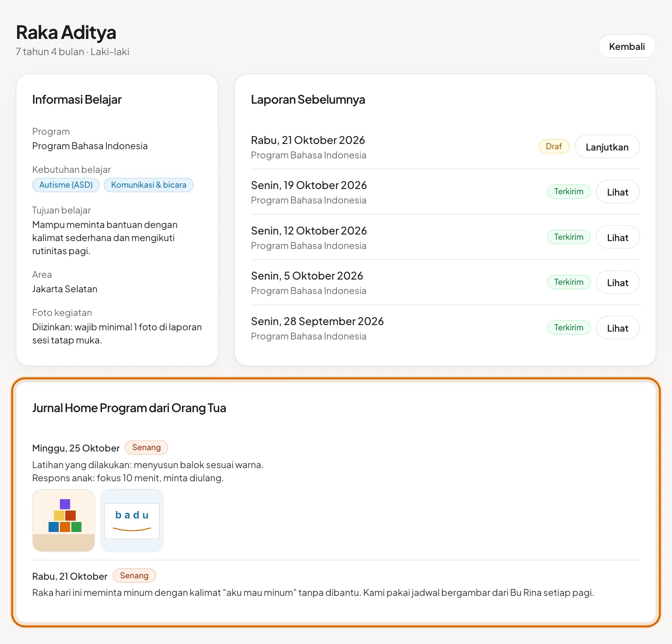Click 'Jurnal Home Program dari Orang Tua' heading
The image size is (672, 644).
coord(129,408)
